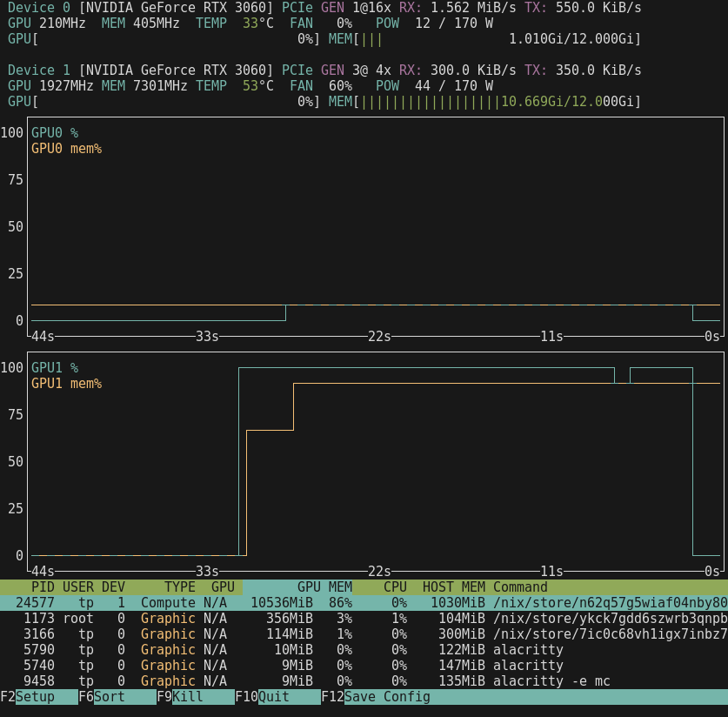
Task: Click the GPU MEM column header
Action: point(324,587)
